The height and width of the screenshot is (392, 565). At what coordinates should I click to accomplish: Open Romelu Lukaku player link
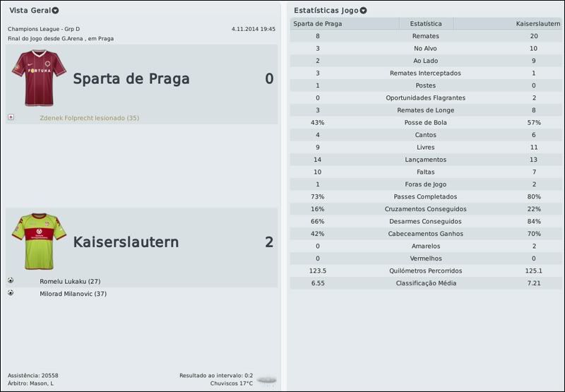(70, 281)
